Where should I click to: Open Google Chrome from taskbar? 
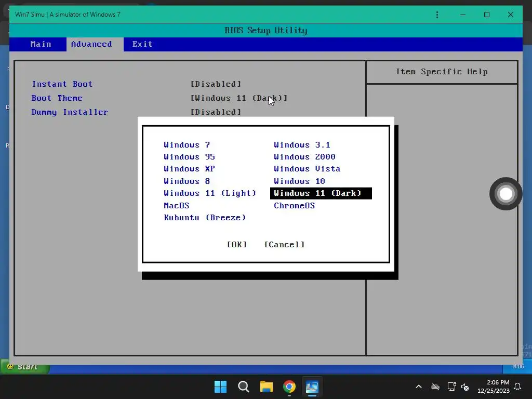tap(289, 387)
